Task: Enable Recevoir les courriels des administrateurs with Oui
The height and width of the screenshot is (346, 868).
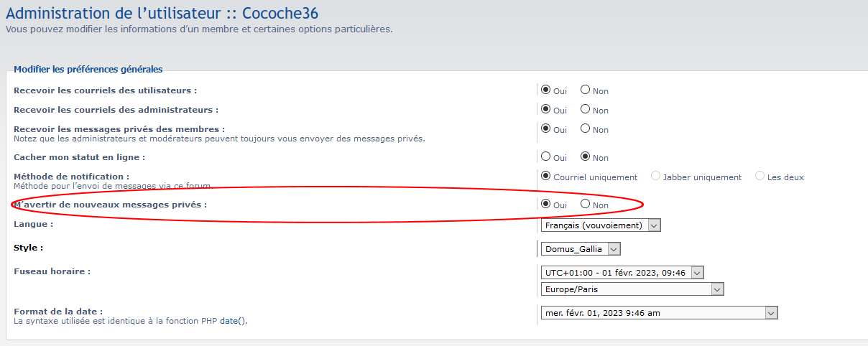Action: pyautogui.click(x=546, y=110)
